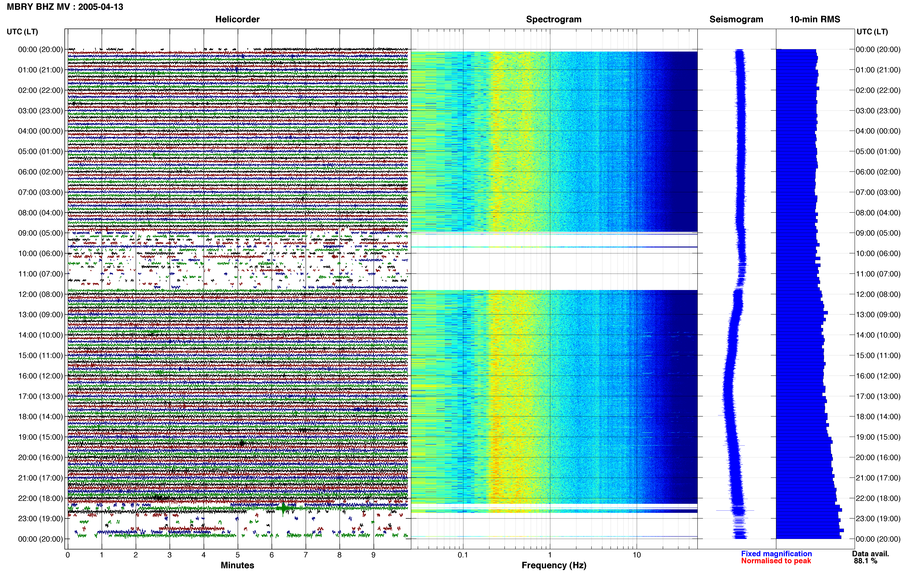The image size is (924, 578).
Task: Click the left '05:00 (01:00)' time label
Action: pyautogui.click(x=41, y=151)
